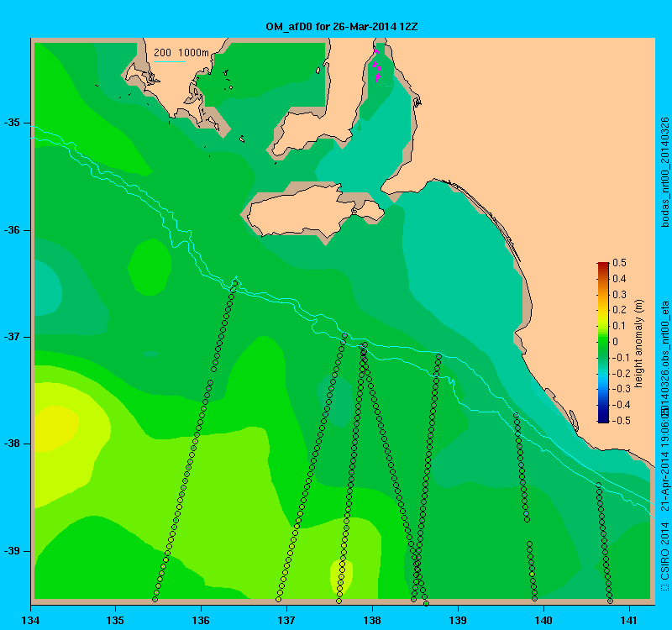The width and height of the screenshot is (672, 630).
Task: Click the vertical "bodas_nrt00_20140326" text
Action: click(665, 172)
